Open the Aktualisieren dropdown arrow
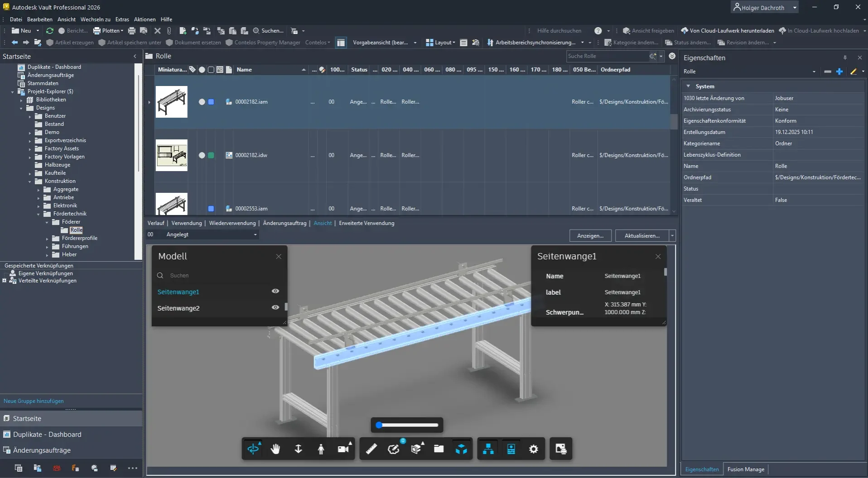The width and height of the screenshot is (868, 478). (x=672, y=236)
